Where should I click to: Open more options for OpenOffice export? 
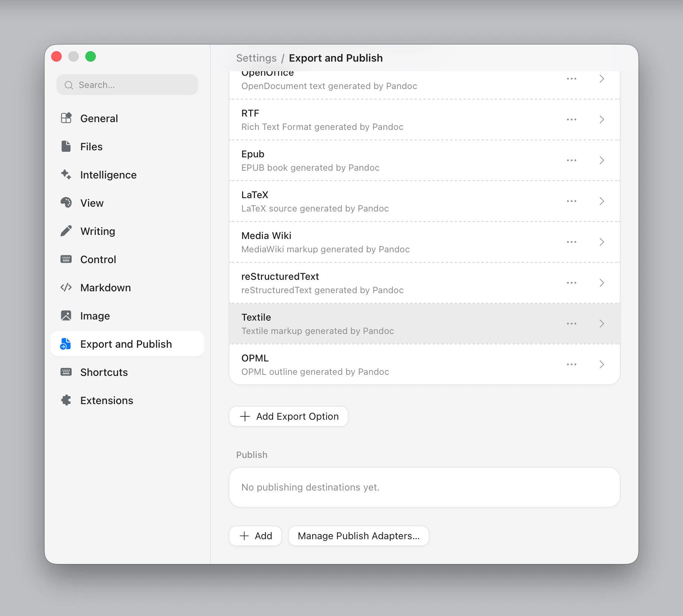pos(572,79)
